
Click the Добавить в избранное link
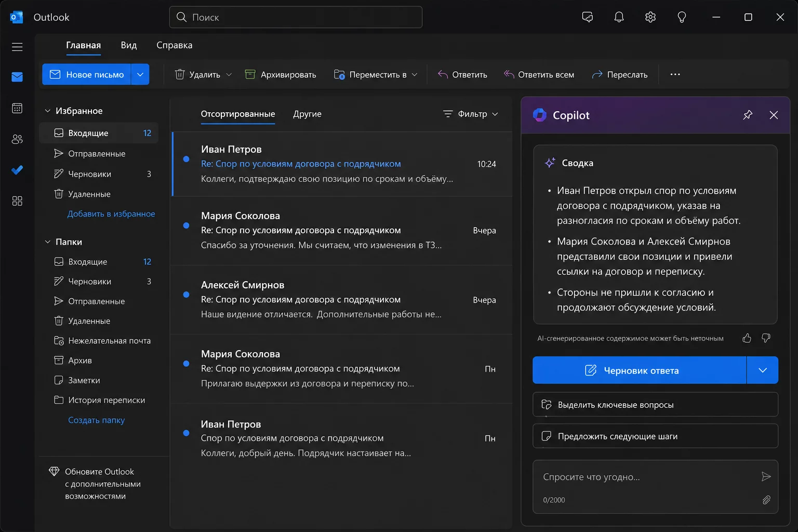[111, 214]
